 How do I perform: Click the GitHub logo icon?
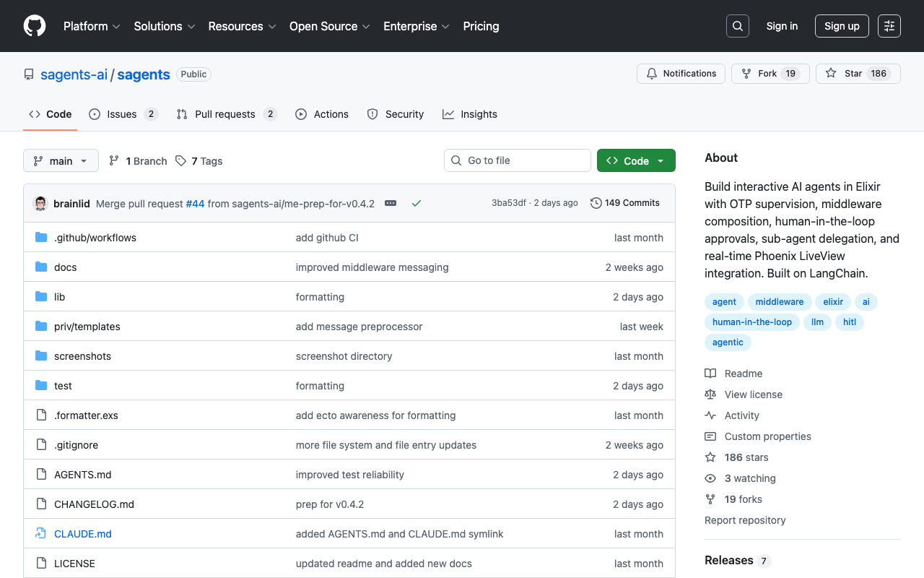pyautogui.click(x=34, y=26)
